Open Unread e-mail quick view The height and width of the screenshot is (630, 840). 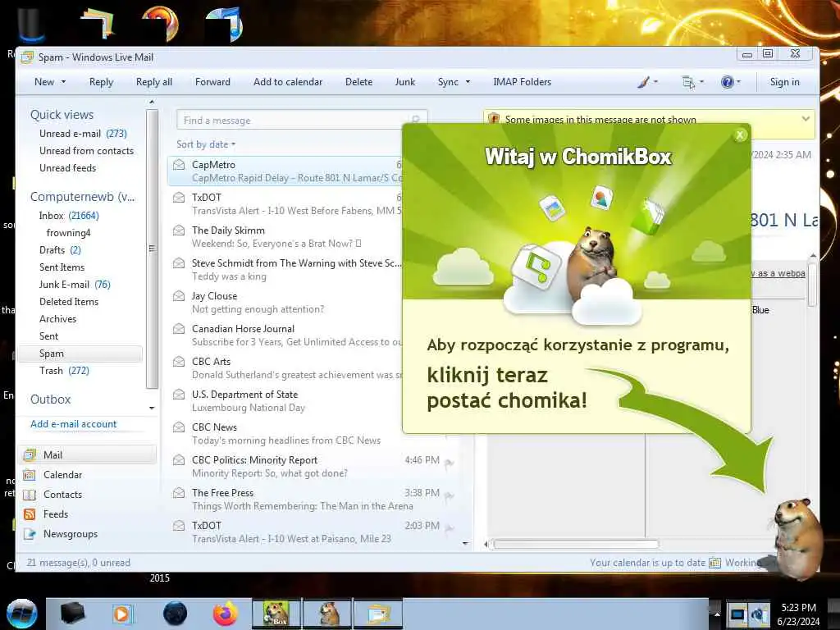83,134
